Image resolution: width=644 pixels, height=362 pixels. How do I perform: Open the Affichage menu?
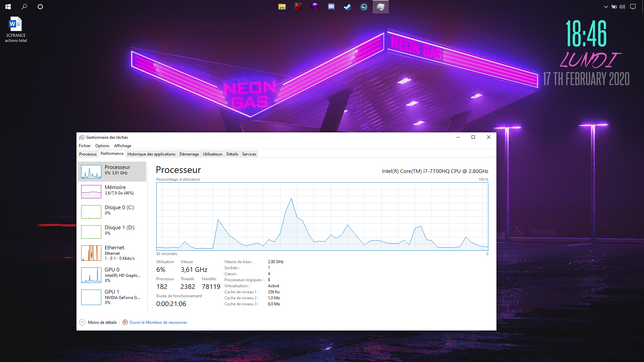[x=122, y=146]
